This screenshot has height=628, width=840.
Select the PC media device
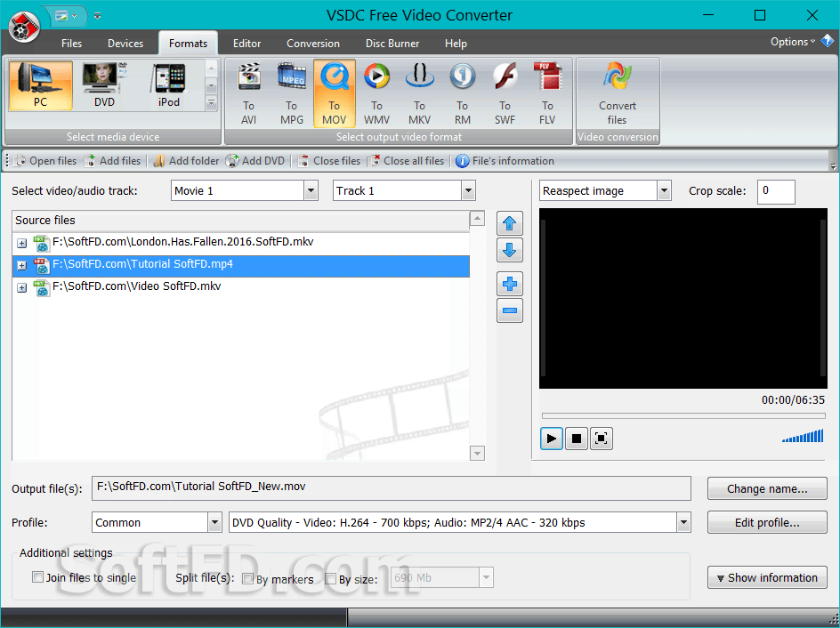point(41,85)
